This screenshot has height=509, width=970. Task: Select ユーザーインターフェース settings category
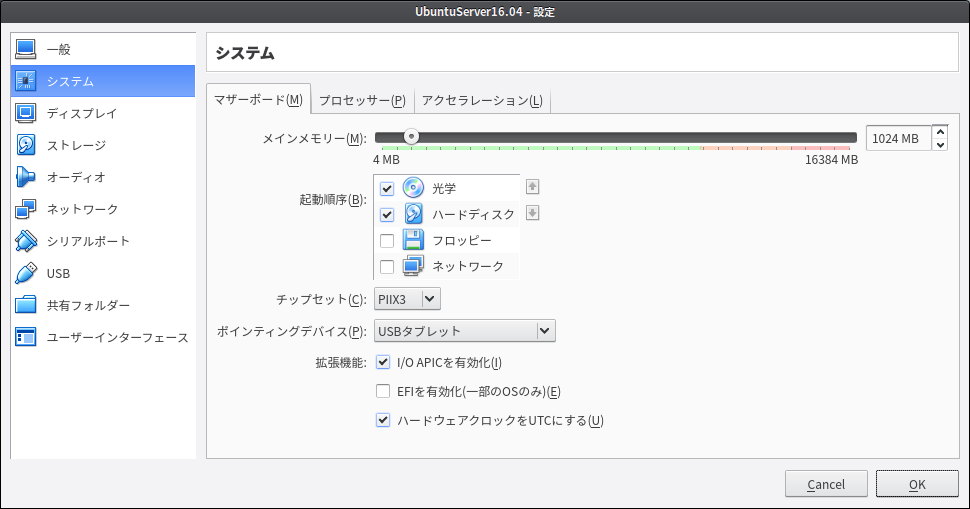103,337
